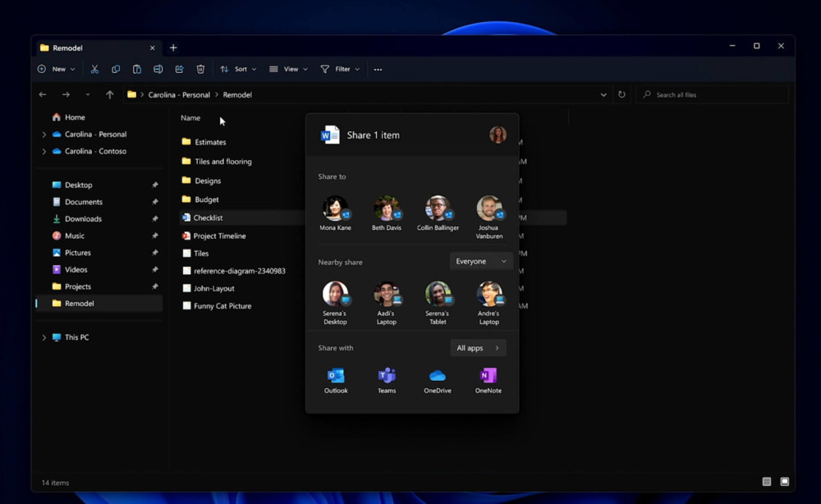Share to the Outlook app
This screenshot has width=821, height=504.
(x=336, y=376)
